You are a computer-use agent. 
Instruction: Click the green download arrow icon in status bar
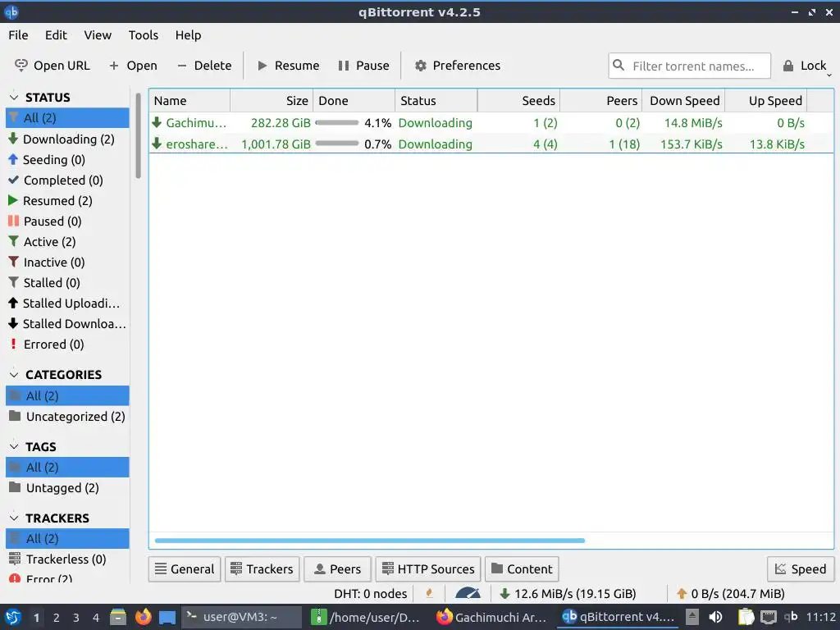point(504,594)
